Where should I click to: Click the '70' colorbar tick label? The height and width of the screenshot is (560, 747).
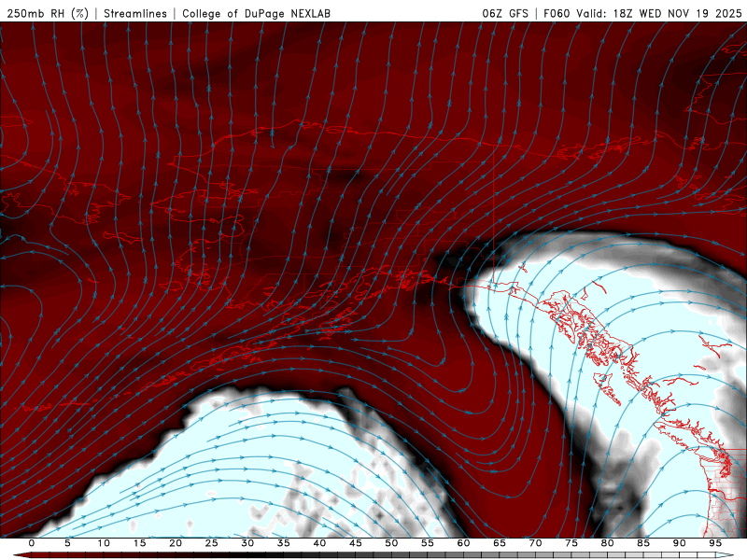(x=535, y=543)
